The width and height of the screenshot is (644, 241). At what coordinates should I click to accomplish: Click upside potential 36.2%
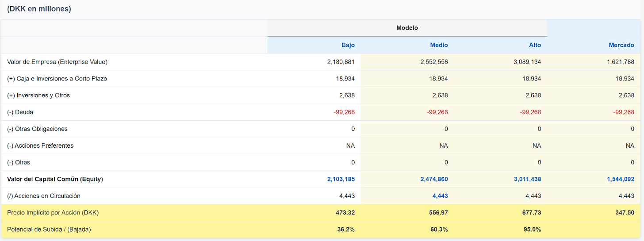coord(346,230)
